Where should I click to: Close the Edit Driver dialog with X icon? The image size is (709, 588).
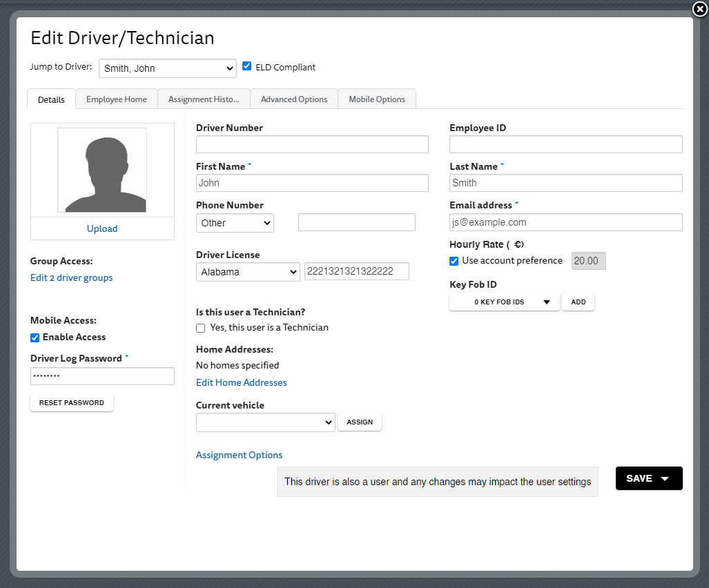[x=699, y=9]
